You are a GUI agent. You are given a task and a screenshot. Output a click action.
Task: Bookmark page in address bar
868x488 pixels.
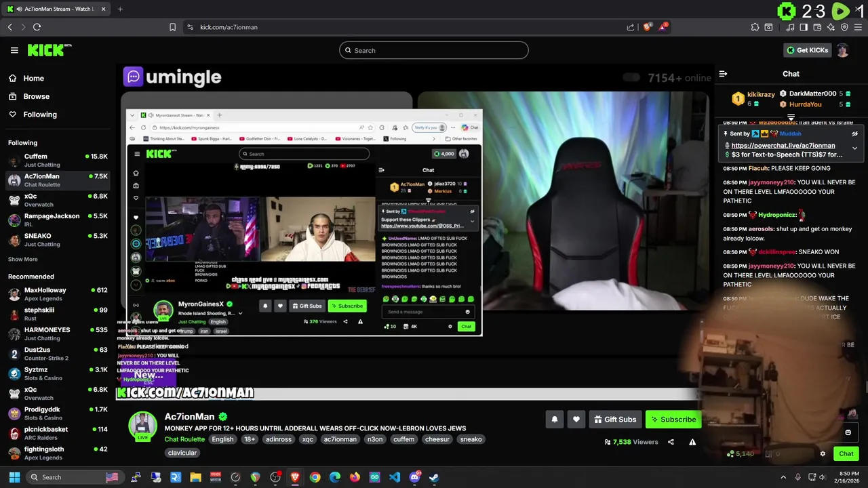[x=172, y=27]
